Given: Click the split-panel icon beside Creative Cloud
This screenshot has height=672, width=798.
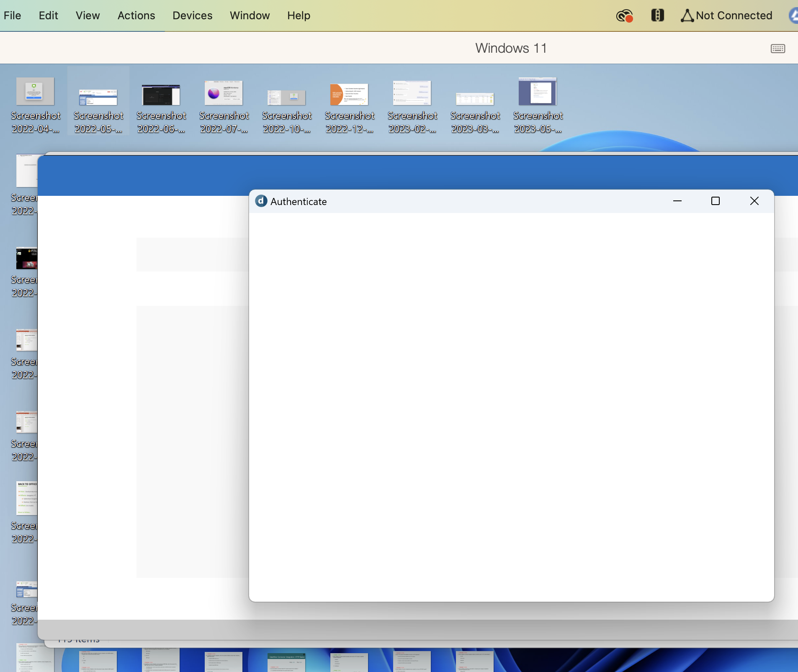Looking at the screenshot, I should (657, 15).
